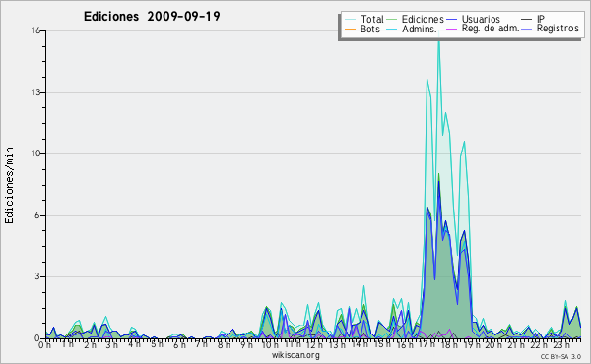This screenshot has width=591, height=364.
Task: Click the 2 h x-axis label
Action: tap(90, 344)
